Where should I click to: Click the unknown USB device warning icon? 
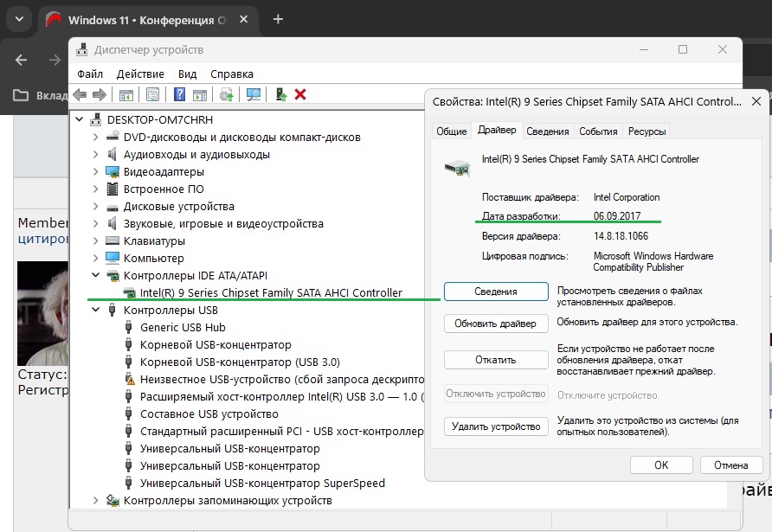pos(130,380)
